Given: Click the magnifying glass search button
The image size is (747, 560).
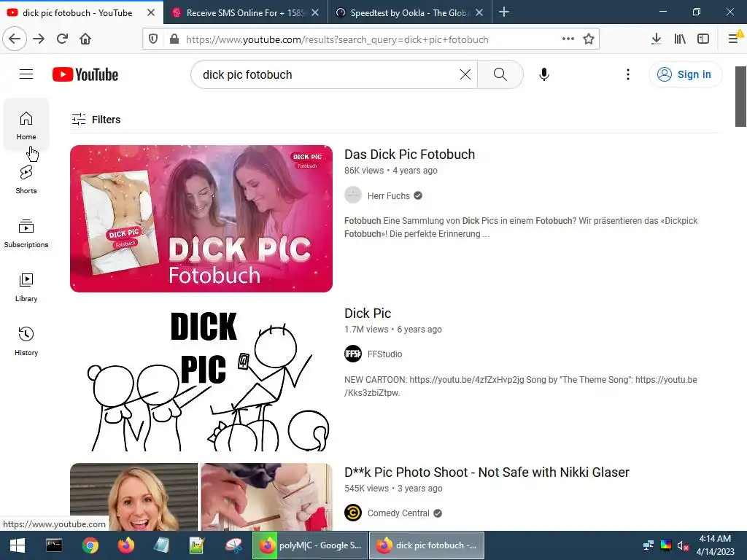Looking at the screenshot, I should pos(500,74).
